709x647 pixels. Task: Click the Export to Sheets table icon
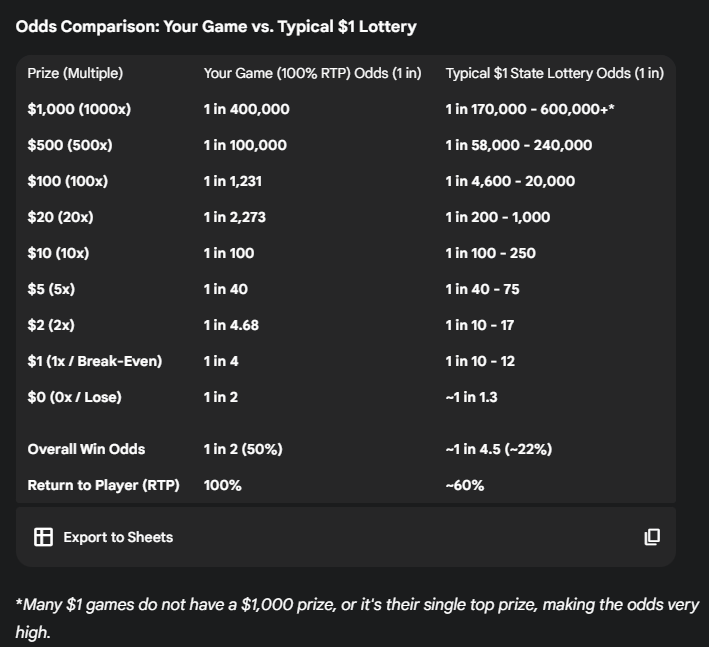pos(43,537)
